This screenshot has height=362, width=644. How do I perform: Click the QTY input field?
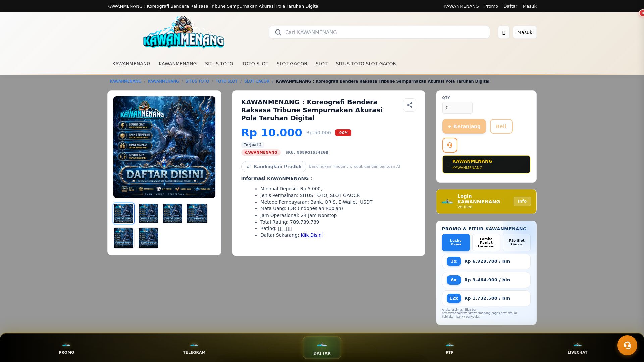tap(457, 108)
